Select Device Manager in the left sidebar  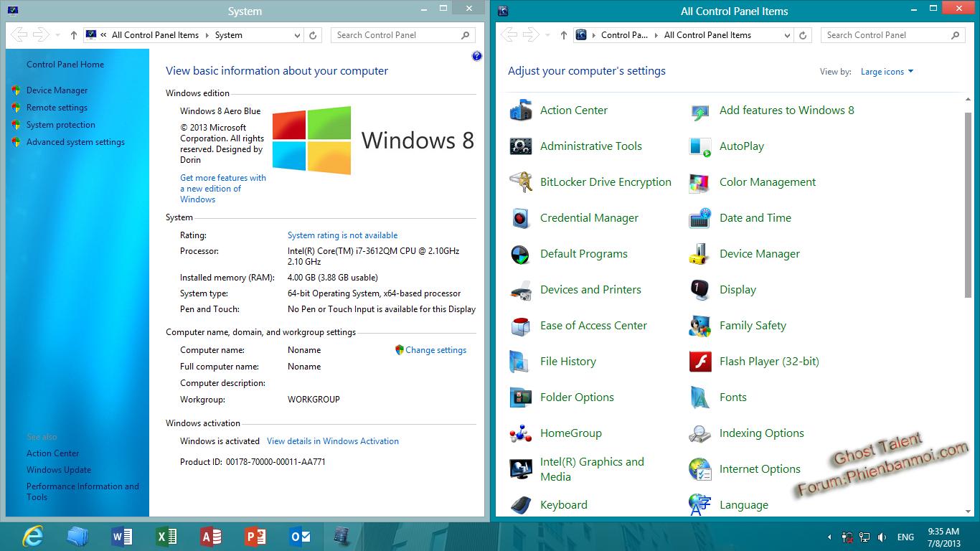[57, 90]
